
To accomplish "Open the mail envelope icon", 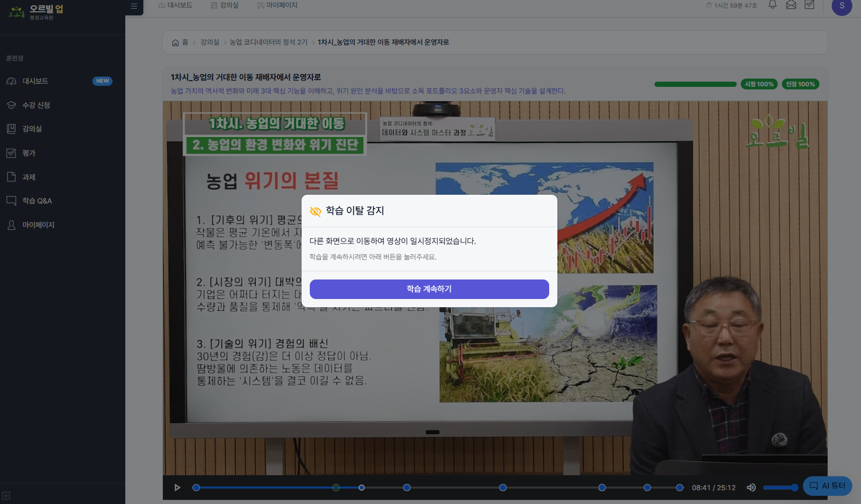I will (791, 5).
